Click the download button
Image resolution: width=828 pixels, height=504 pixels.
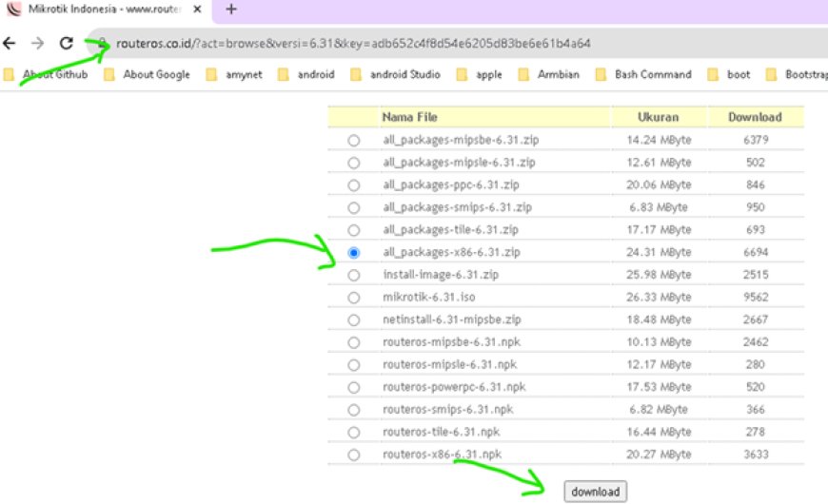pyautogui.click(x=595, y=492)
